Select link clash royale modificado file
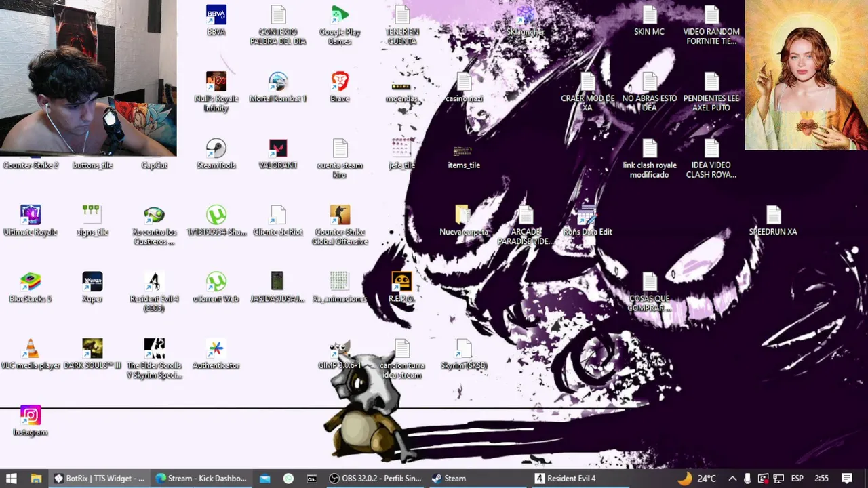The height and width of the screenshot is (488, 868). [x=649, y=158]
